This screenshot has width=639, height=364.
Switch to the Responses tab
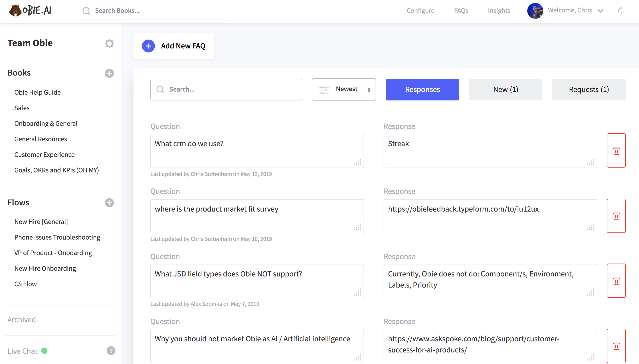click(422, 90)
